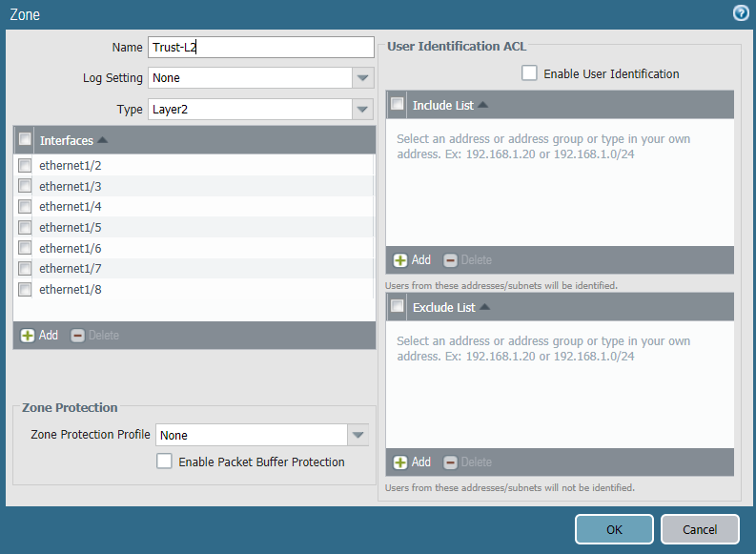Check the ethernet1/2 interface checkbox
756x554 pixels.
click(x=25, y=165)
